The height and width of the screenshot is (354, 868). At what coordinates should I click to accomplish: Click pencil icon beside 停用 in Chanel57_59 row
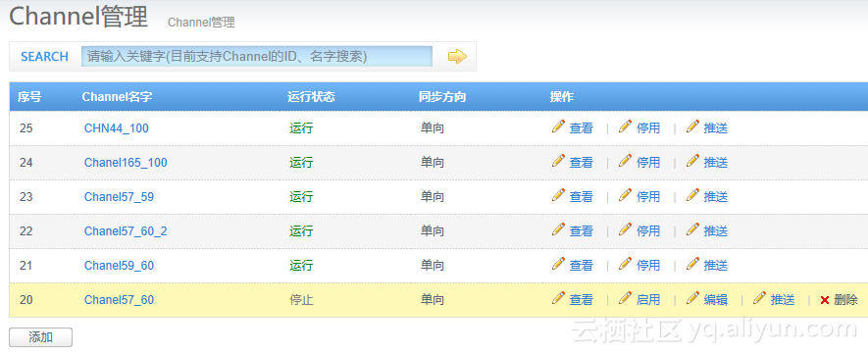[625, 195]
